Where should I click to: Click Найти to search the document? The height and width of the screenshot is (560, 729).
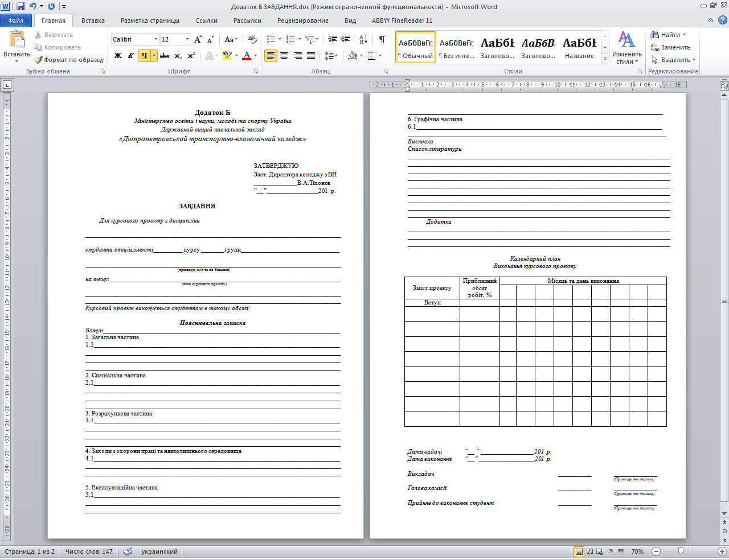[x=669, y=35]
